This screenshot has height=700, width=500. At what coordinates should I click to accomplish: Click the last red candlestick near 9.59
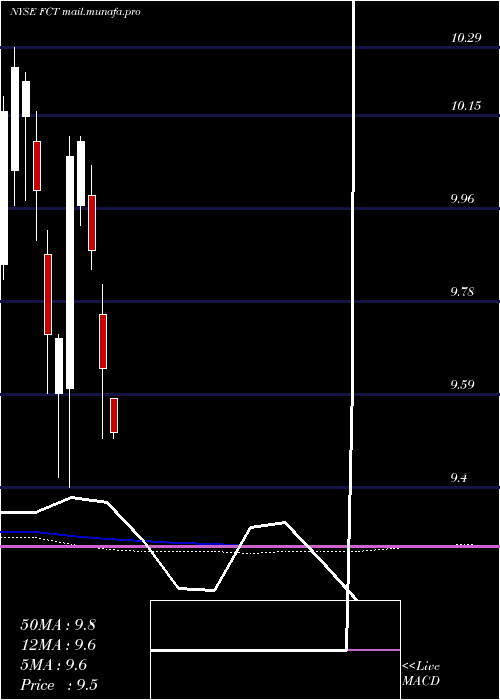[x=114, y=415]
